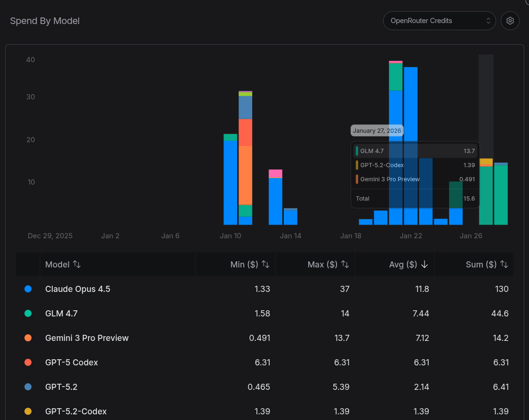Click the GPT-5.2-Codex model name
Screen dimensions: 529x420
[76, 412]
